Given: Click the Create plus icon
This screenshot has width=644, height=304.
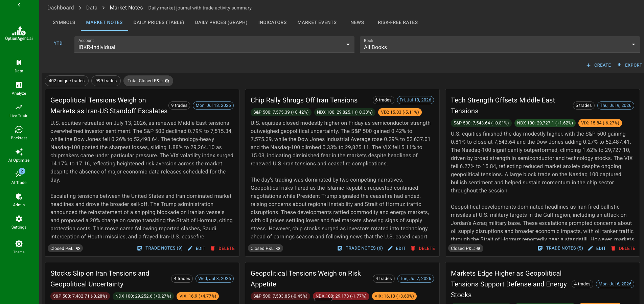Looking at the screenshot, I should [589, 65].
